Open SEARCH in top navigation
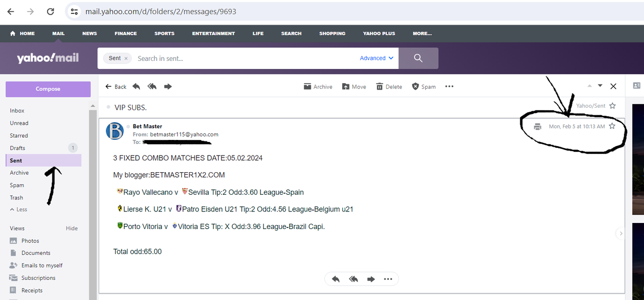The height and width of the screenshot is (300, 644). click(x=291, y=33)
